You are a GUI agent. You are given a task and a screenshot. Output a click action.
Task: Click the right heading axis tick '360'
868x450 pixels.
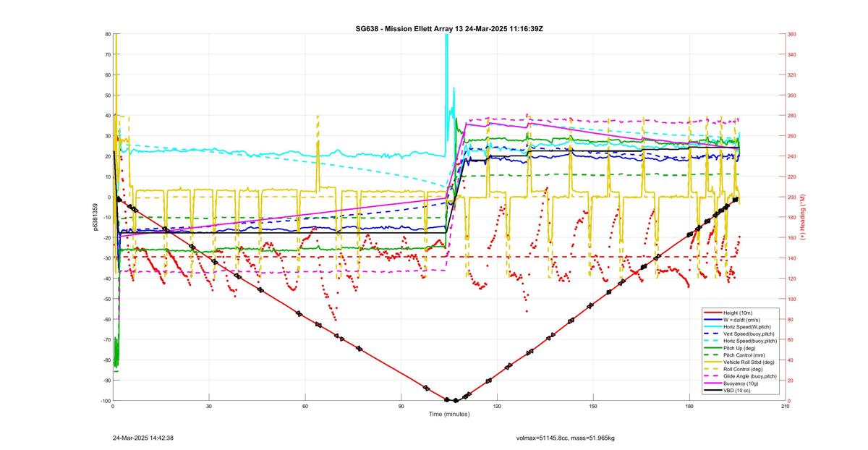[x=792, y=34]
